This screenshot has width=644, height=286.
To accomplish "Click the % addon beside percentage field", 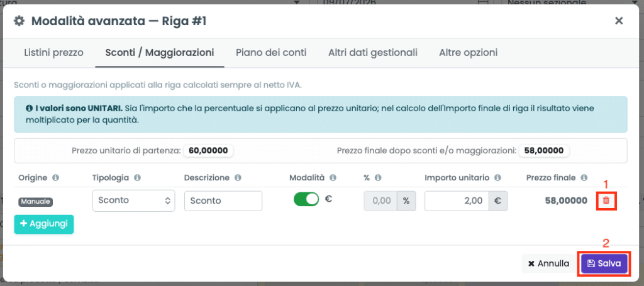I will coord(406,201).
